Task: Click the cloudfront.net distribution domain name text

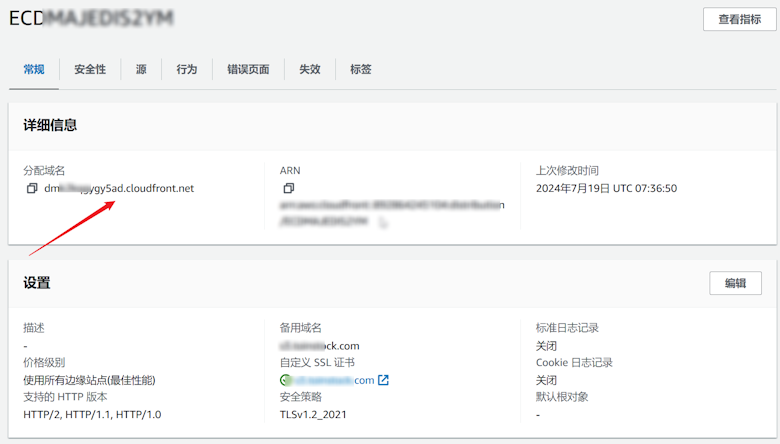Action: (119, 188)
